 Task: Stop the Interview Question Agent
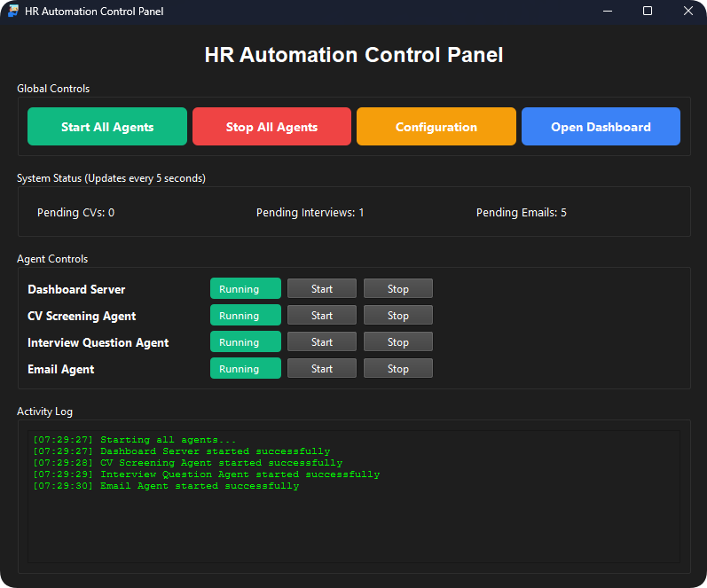[398, 342]
